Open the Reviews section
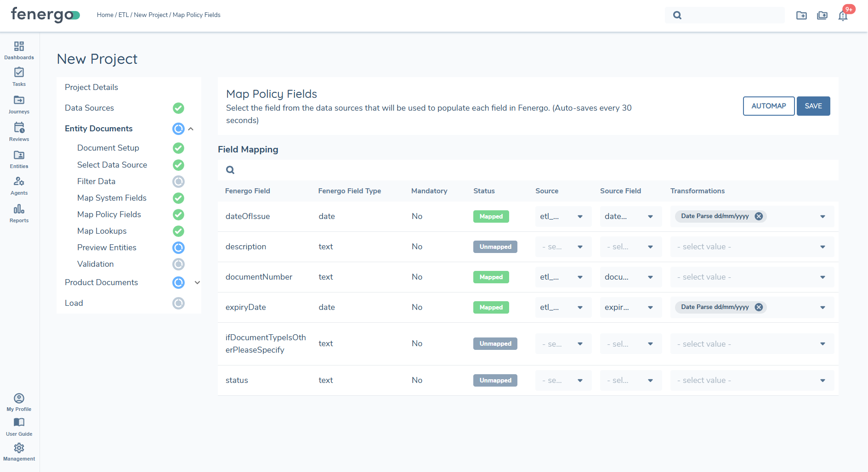This screenshot has height=472, width=868. [19, 131]
